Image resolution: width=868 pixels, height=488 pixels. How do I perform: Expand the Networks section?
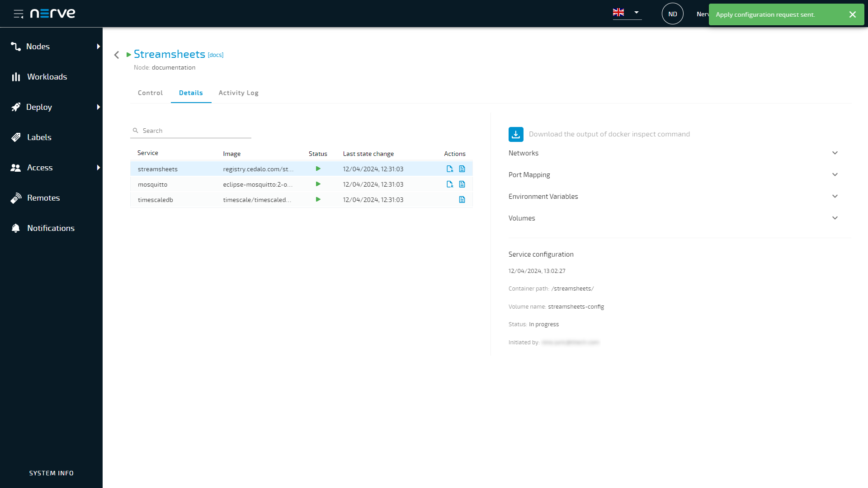point(835,153)
